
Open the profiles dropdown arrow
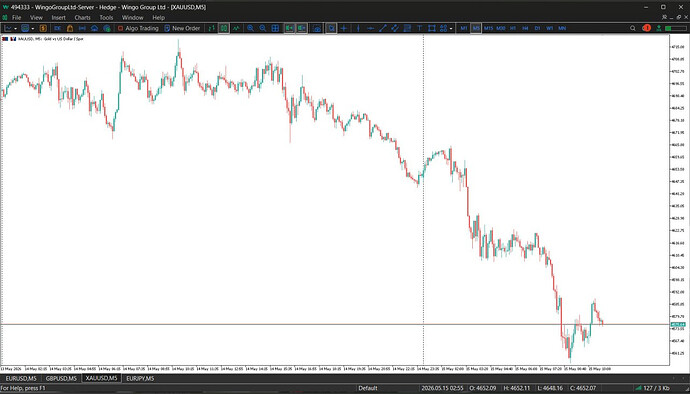33,28
